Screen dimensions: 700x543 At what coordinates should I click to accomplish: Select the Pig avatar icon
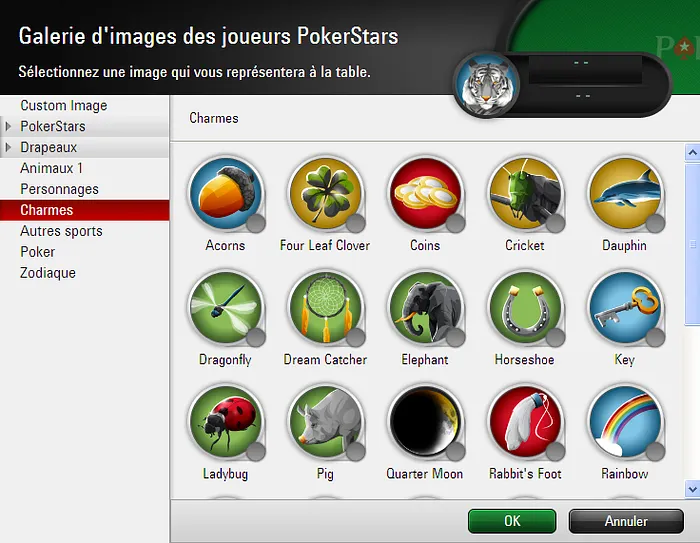(x=325, y=422)
